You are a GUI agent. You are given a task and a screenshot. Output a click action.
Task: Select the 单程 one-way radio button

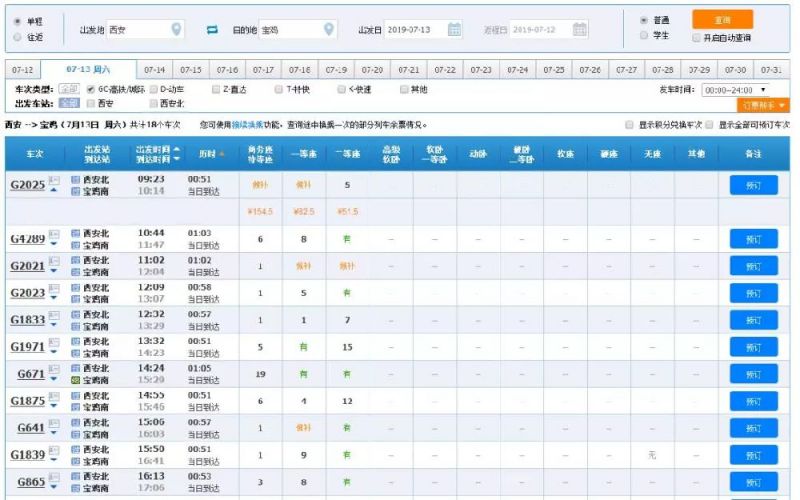(x=17, y=21)
